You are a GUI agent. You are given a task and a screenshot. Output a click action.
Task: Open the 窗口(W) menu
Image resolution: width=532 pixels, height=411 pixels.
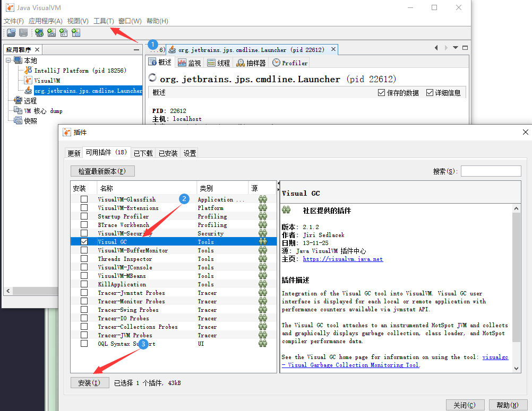coord(130,21)
